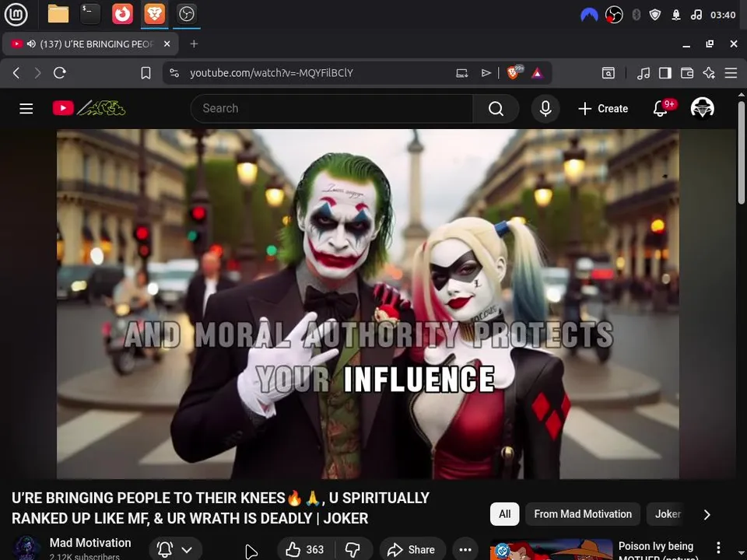Open the sound tray icon with the music note

coord(696,15)
